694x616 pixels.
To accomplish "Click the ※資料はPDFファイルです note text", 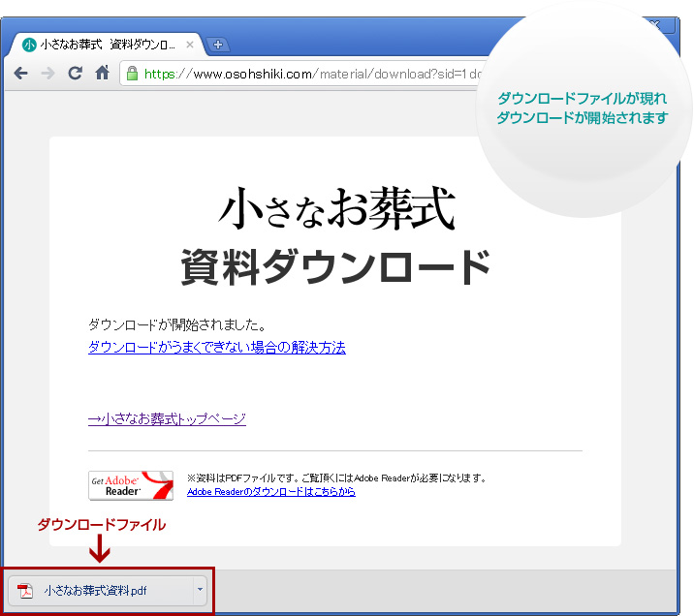I will (x=336, y=478).
